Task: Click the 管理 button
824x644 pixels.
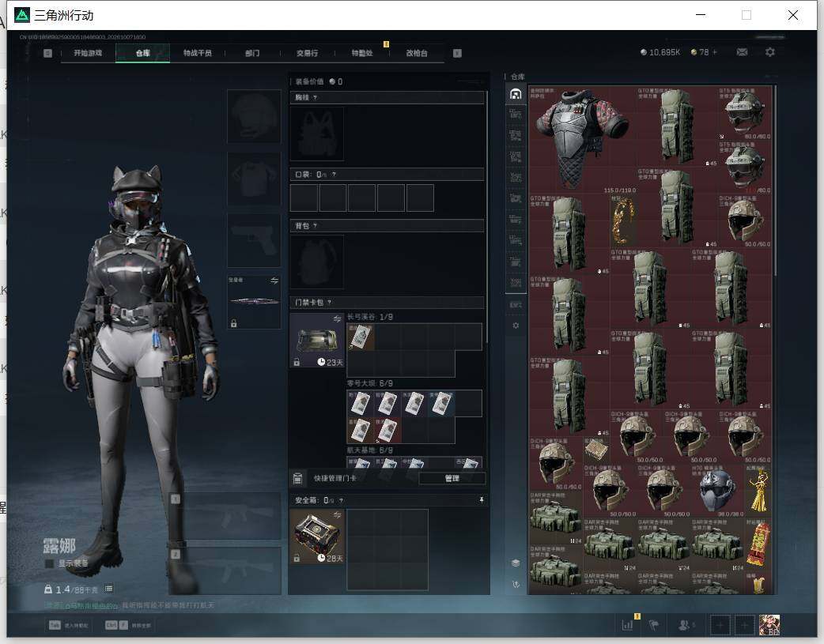Action: (452, 478)
